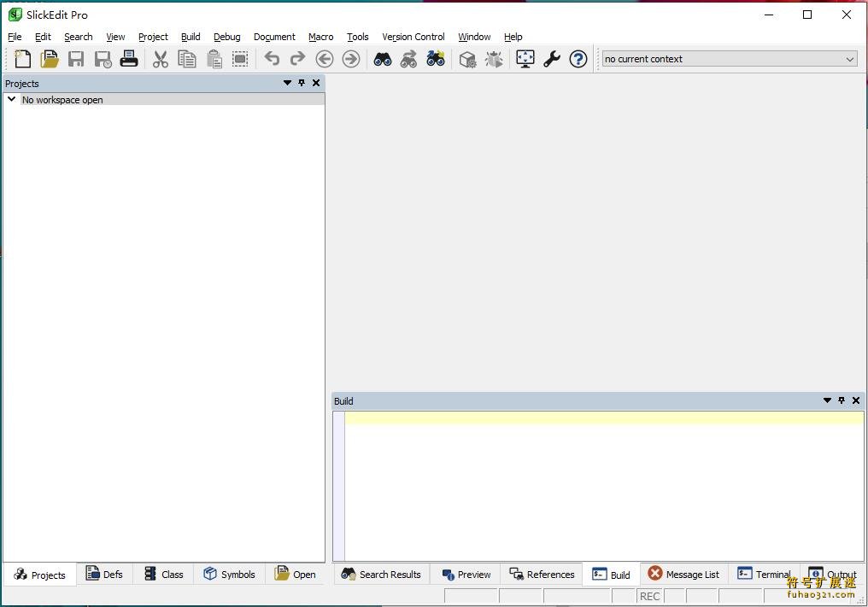Select the Build tab at bottom
This screenshot has width=868, height=607.
pos(611,575)
